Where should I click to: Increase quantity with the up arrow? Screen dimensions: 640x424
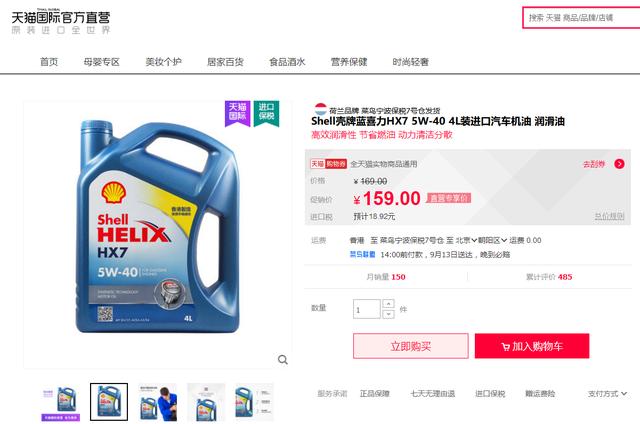[388, 304]
